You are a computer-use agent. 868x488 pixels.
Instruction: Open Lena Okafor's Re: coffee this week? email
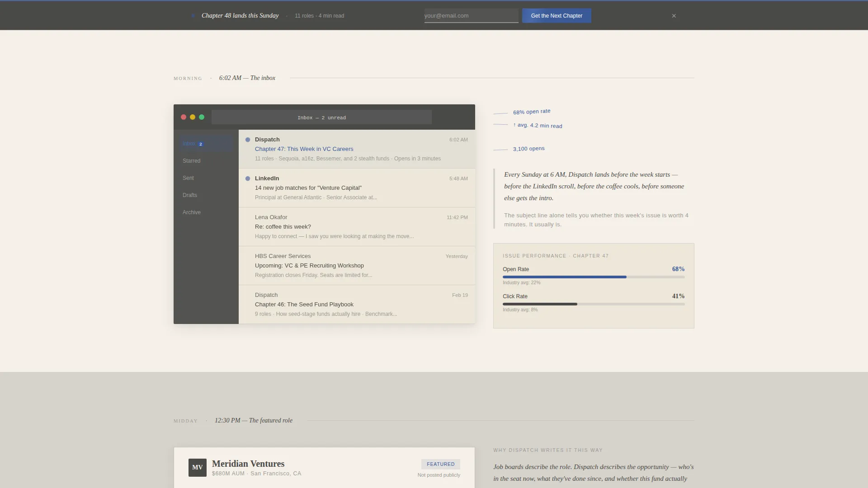point(357,227)
